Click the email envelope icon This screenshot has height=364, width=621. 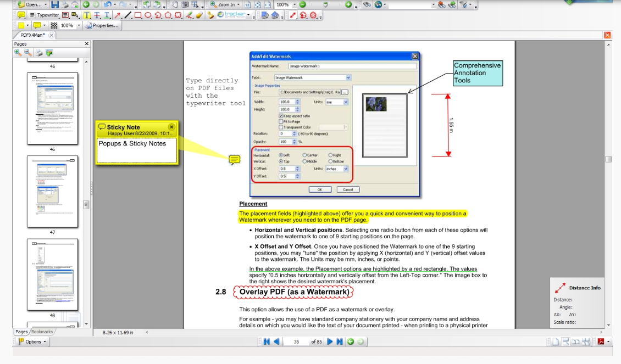click(x=74, y=4)
